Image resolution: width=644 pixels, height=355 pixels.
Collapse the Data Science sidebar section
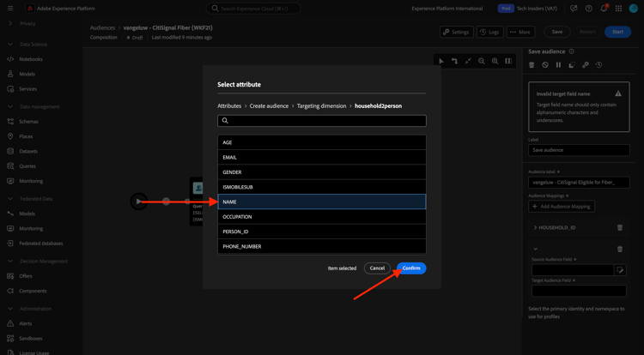pos(10,45)
